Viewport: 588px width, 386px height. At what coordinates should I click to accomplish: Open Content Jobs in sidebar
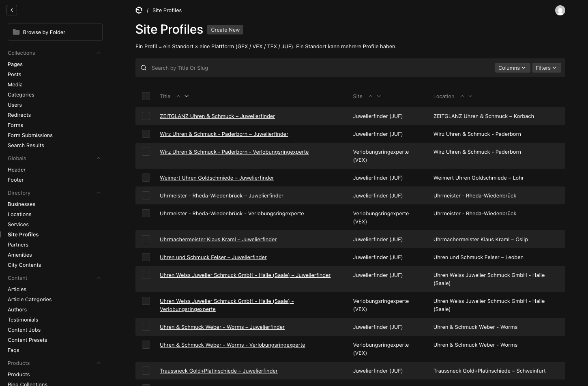click(x=24, y=330)
